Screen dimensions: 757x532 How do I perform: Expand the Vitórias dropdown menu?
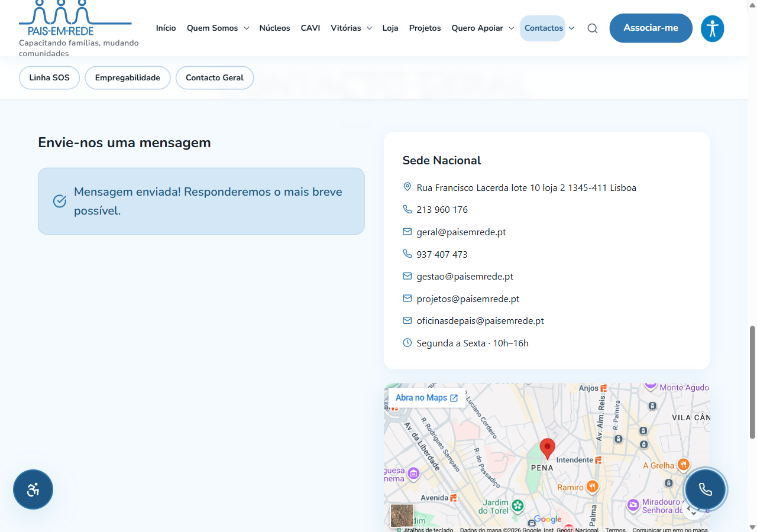point(369,28)
